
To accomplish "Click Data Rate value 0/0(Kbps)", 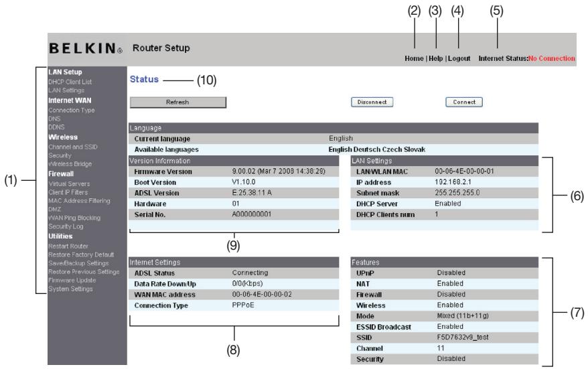I will pyautogui.click(x=248, y=283).
